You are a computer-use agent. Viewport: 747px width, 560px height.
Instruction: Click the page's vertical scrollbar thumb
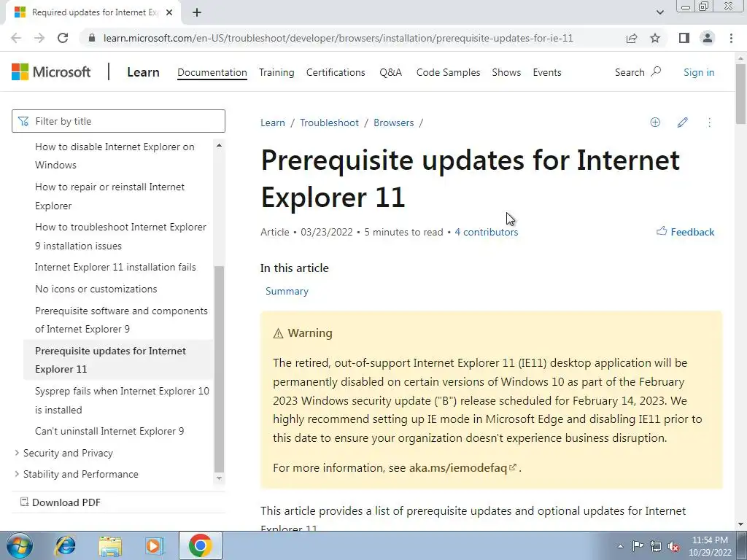(x=740, y=94)
